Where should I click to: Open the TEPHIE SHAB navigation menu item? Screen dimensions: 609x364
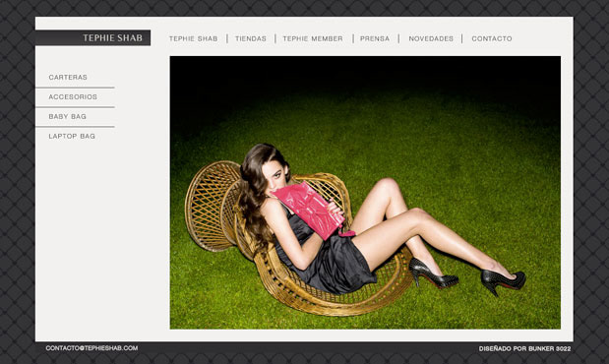[193, 38]
